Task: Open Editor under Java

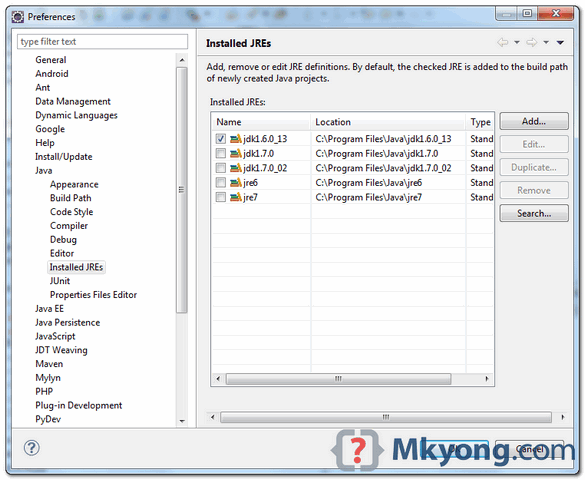Action: (x=62, y=253)
